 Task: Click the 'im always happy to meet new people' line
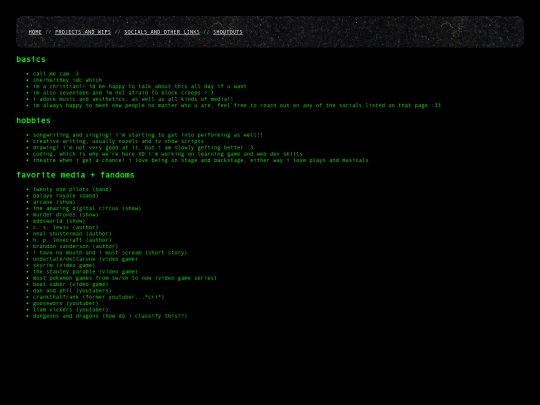(x=237, y=105)
